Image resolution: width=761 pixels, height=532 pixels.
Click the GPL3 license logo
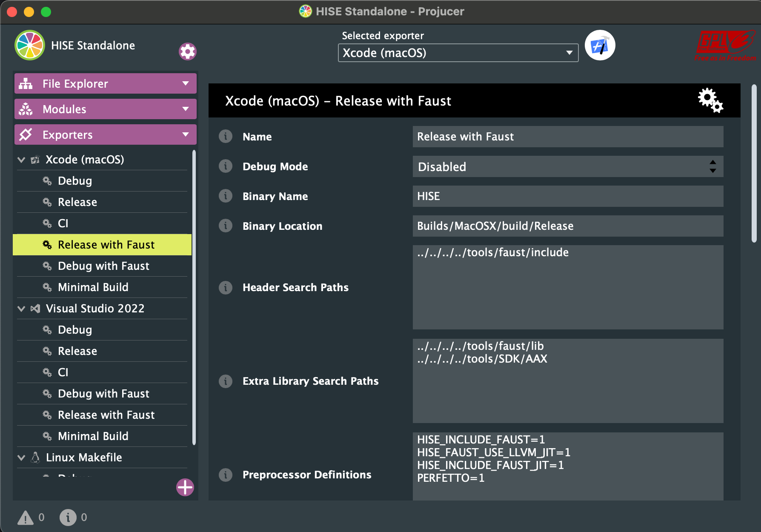(725, 45)
